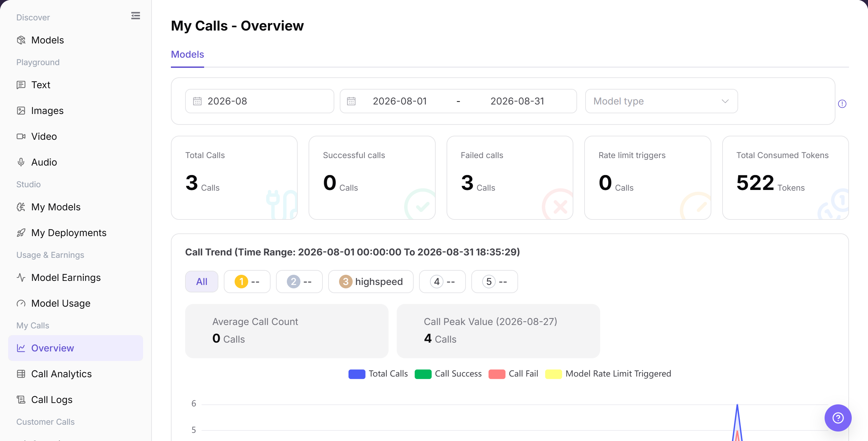Click the Model Earnings pulse icon
Image resolution: width=868 pixels, height=441 pixels.
click(21, 277)
